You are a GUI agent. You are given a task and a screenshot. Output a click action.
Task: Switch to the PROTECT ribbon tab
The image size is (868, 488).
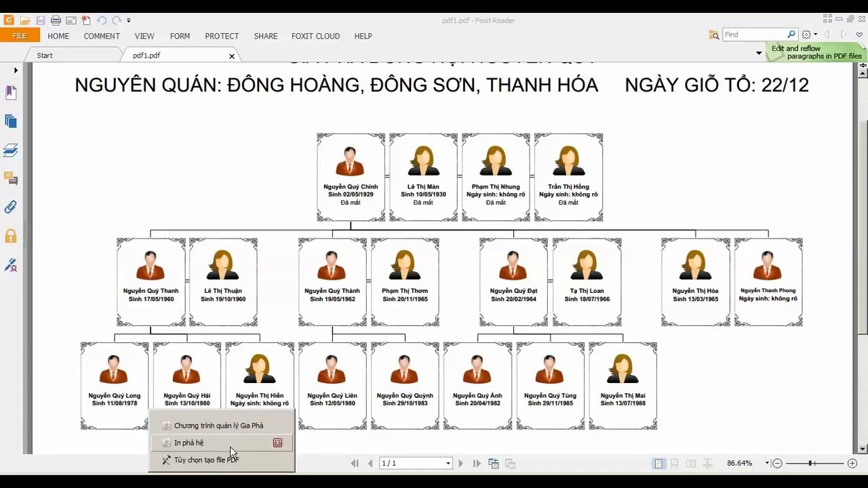pyautogui.click(x=222, y=36)
